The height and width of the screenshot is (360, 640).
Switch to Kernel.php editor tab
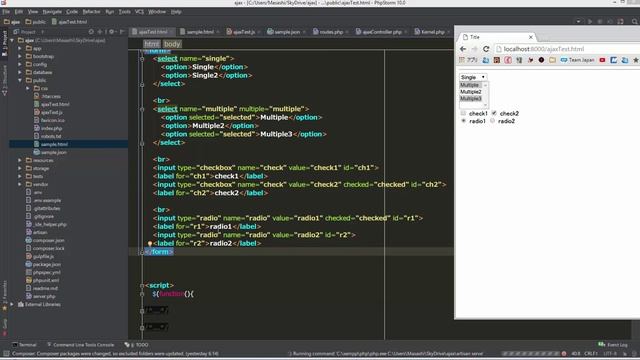pyautogui.click(x=432, y=32)
